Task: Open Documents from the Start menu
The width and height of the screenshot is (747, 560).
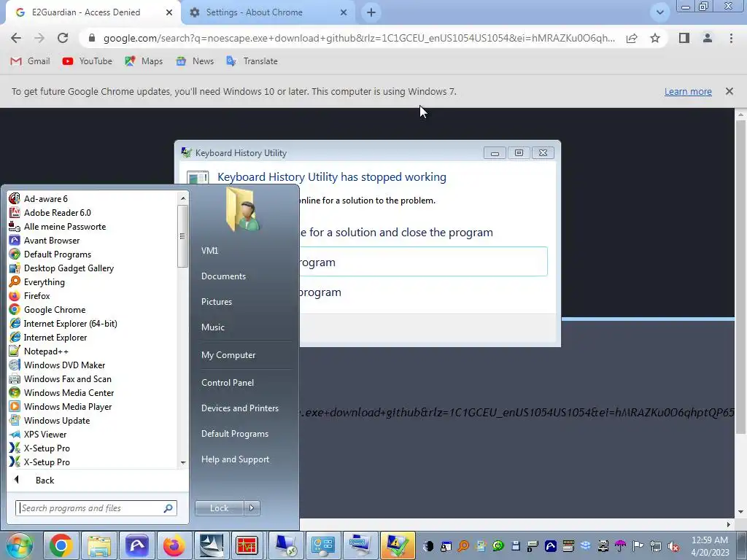Action: click(223, 276)
